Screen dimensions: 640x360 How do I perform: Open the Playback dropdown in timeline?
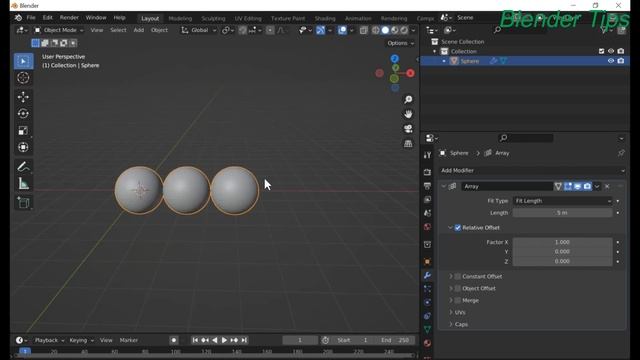click(49, 340)
